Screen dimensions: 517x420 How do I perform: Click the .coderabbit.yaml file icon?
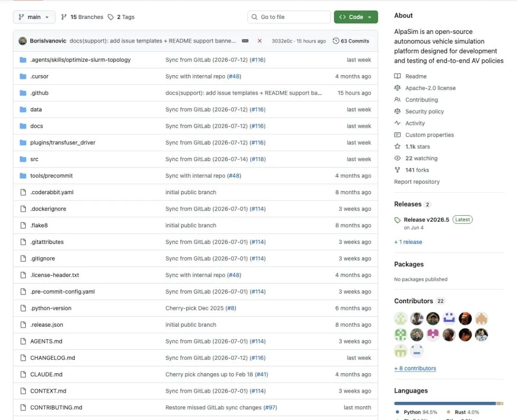23,192
